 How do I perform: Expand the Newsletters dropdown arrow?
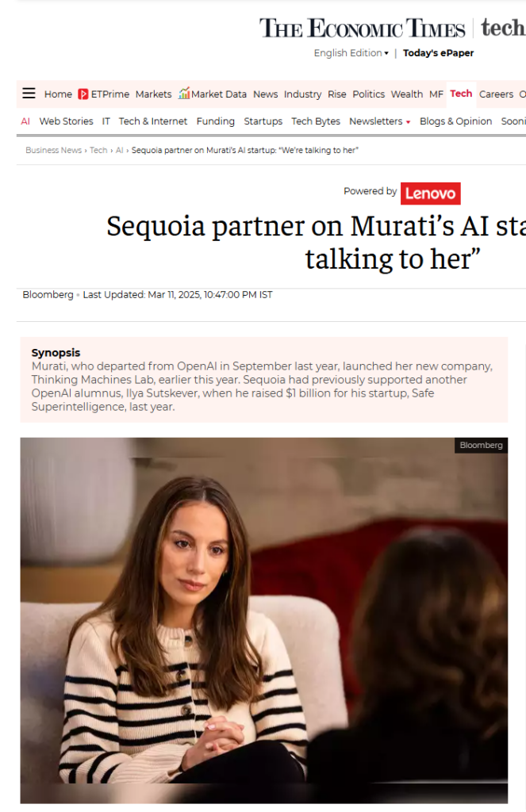[x=409, y=122]
